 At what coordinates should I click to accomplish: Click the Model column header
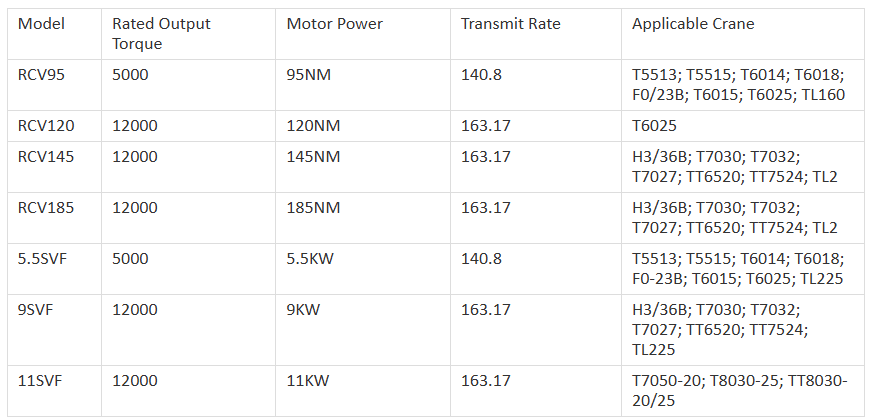click(54, 34)
